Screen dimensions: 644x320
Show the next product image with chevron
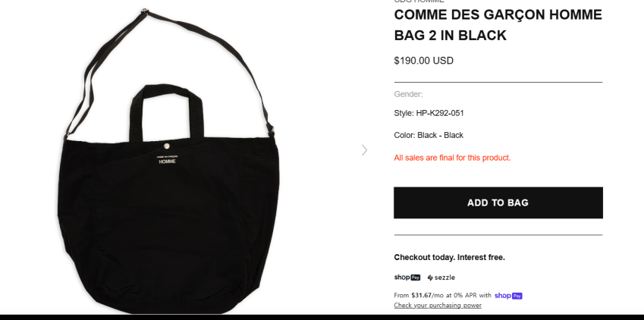(364, 150)
